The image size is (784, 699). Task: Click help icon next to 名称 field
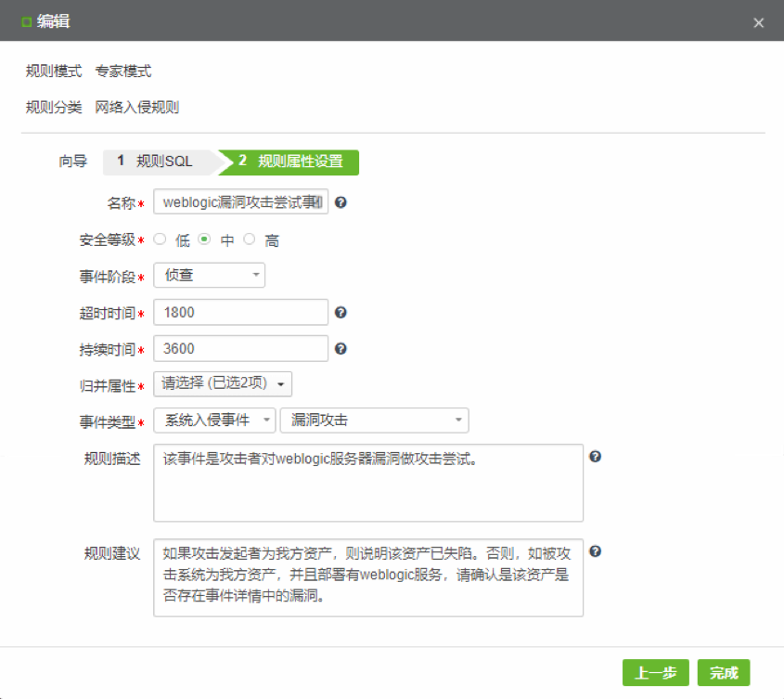[x=341, y=202]
